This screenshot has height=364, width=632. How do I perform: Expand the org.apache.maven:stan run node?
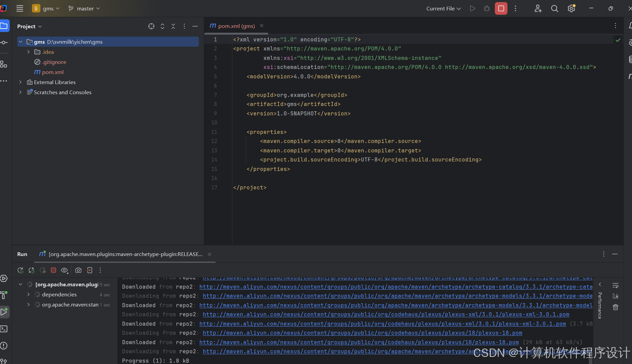(x=28, y=305)
